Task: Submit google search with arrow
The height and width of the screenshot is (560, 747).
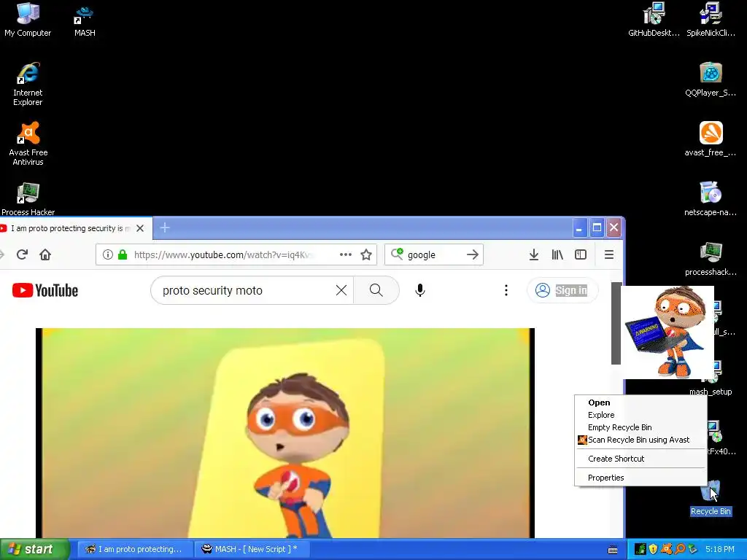Action: (x=472, y=254)
